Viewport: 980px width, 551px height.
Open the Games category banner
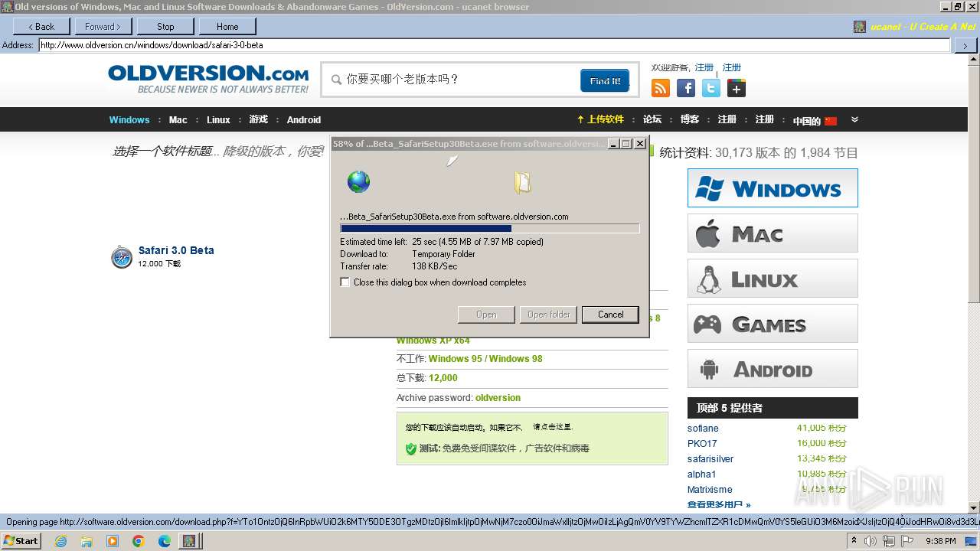tap(773, 324)
